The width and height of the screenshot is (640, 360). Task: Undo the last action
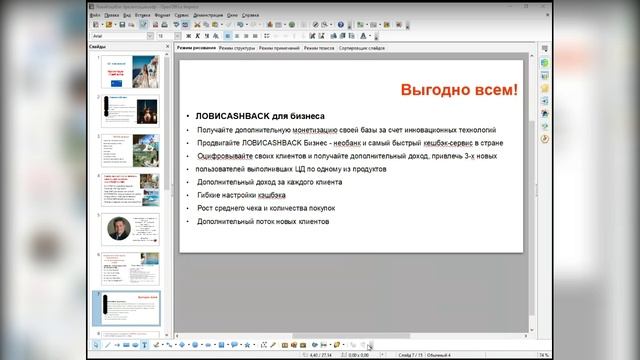pyautogui.click(x=240, y=25)
